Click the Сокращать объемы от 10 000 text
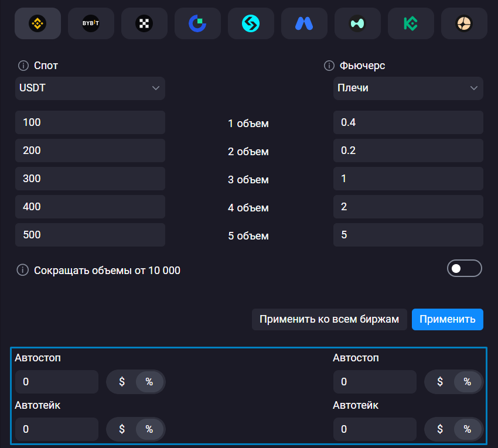 pyautogui.click(x=107, y=271)
